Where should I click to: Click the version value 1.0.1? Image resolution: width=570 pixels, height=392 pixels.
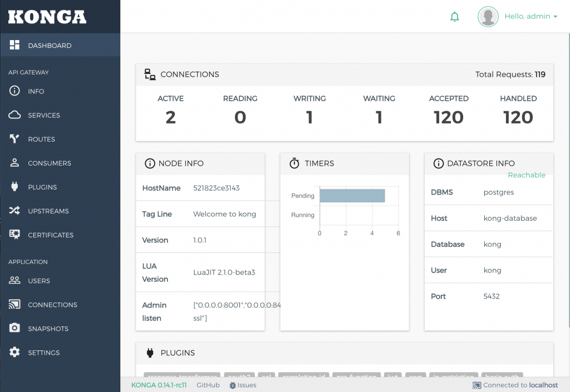pyautogui.click(x=200, y=240)
